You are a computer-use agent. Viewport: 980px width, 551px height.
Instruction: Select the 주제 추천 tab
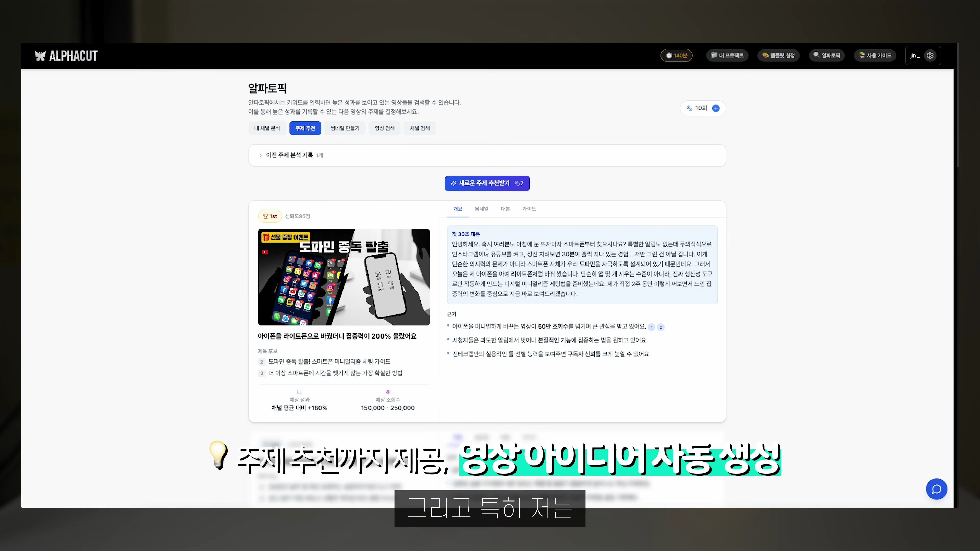[305, 128]
